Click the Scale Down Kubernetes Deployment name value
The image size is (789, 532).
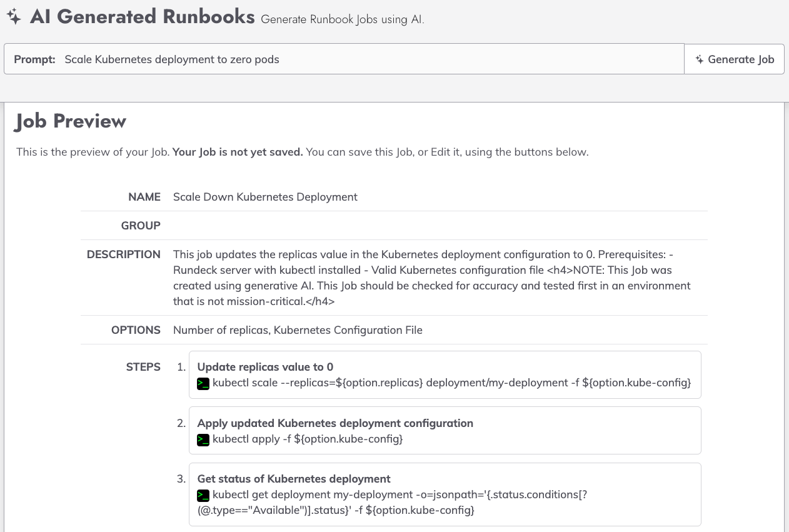pos(265,196)
